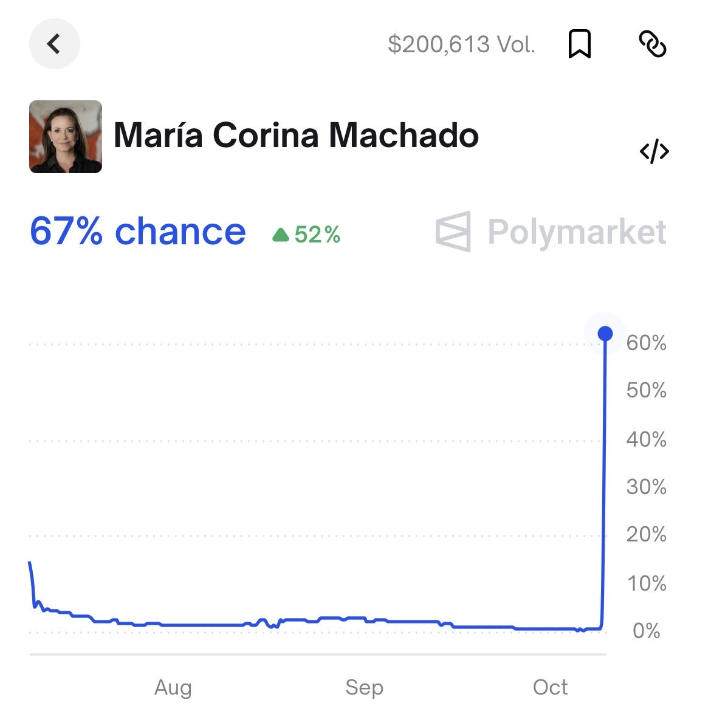Click the blue endpoint dot on chart

(605, 334)
